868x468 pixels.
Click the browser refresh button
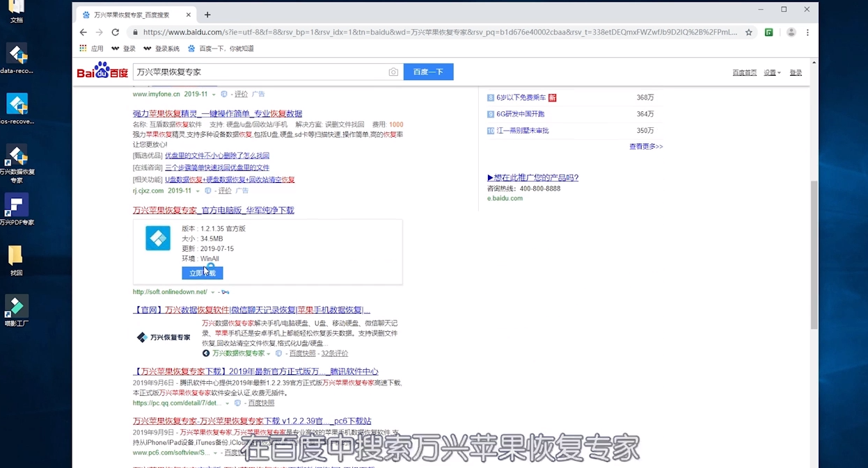(115, 32)
